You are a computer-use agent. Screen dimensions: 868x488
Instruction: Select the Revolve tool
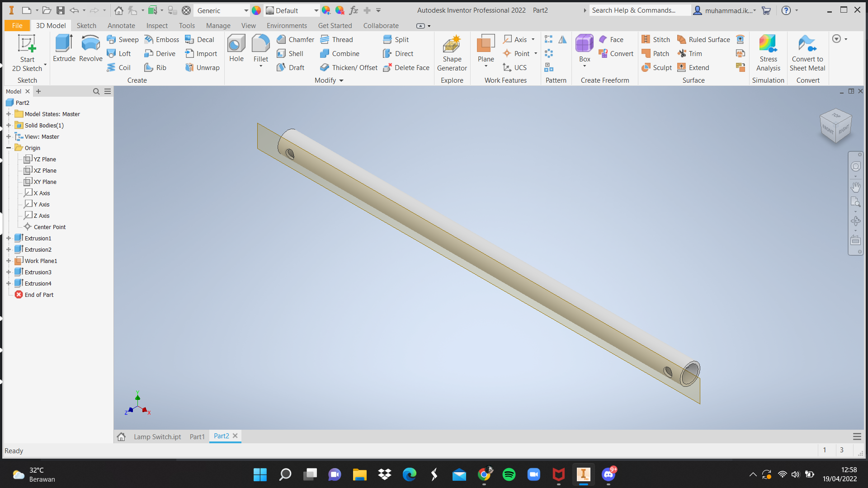pyautogui.click(x=90, y=48)
